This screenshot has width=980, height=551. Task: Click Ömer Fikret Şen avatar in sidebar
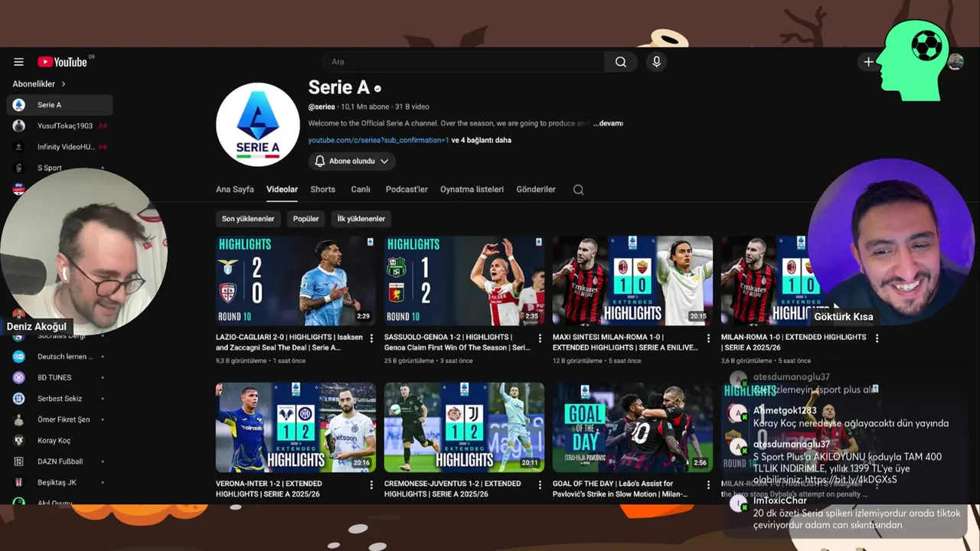pyautogui.click(x=19, y=419)
